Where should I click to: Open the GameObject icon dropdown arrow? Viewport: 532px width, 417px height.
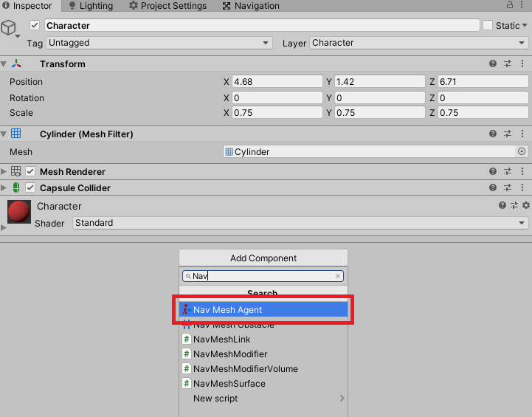(x=18, y=36)
